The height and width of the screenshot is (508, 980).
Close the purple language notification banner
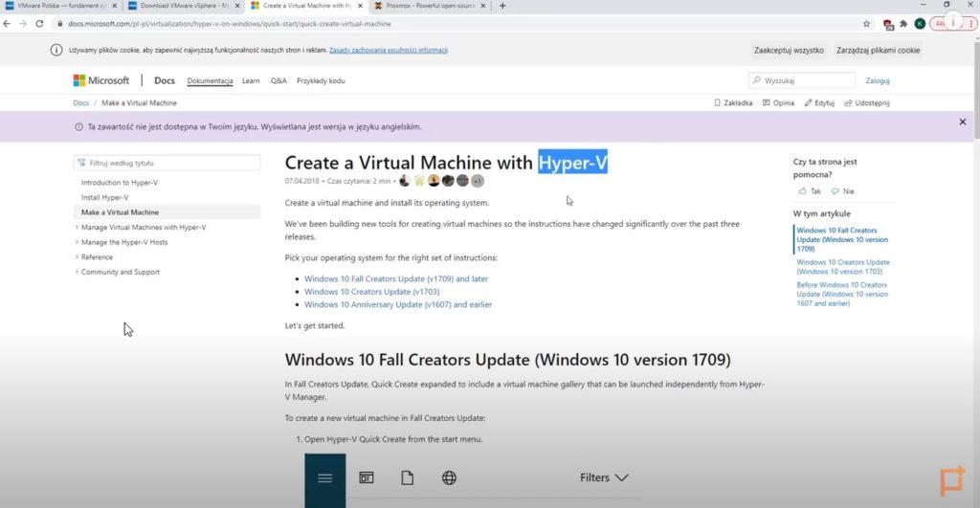pos(962,122)
